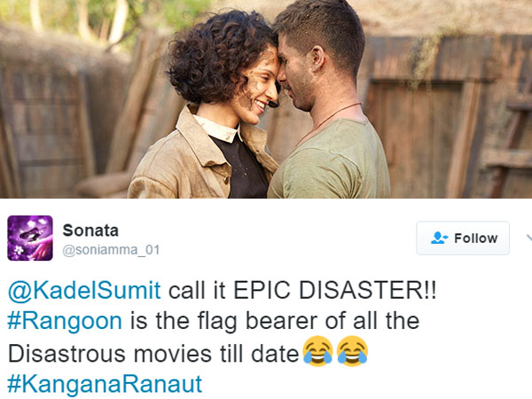
Task: Open the #KanganaRanaut hashtag
Action: click(x=105, y=385)
